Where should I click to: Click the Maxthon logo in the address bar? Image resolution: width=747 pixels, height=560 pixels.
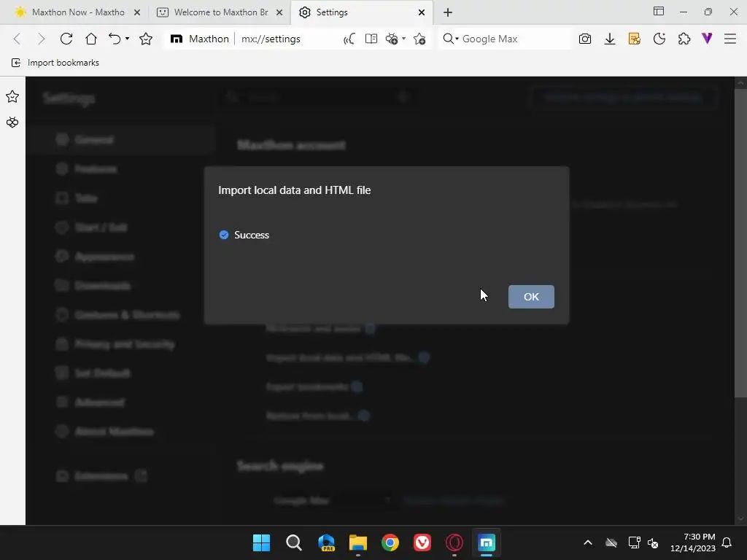[x=177, y=39]
